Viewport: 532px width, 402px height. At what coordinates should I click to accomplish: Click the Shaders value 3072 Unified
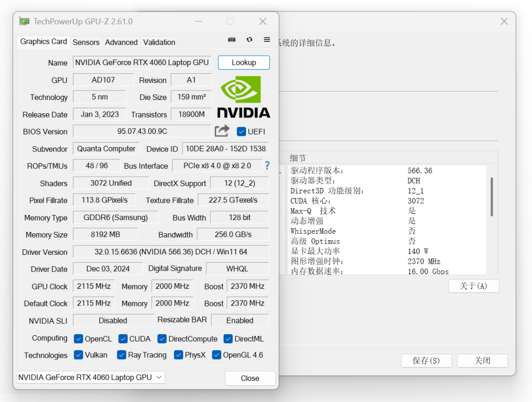(111, 183)
